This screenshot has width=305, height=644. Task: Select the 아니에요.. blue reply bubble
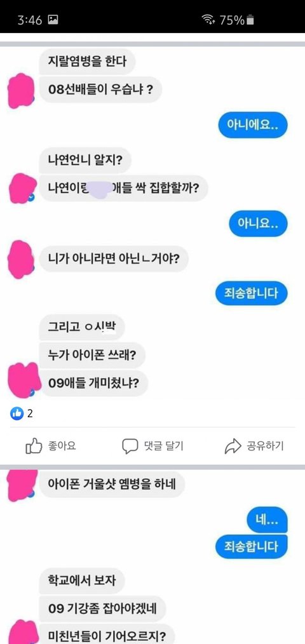coord(252,125)
